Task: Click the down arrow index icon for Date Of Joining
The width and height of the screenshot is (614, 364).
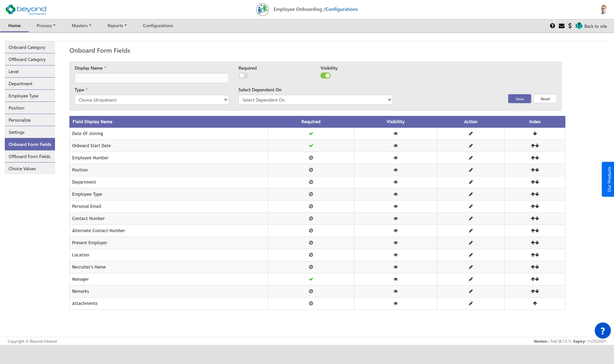Action: [x=535, y=133]
